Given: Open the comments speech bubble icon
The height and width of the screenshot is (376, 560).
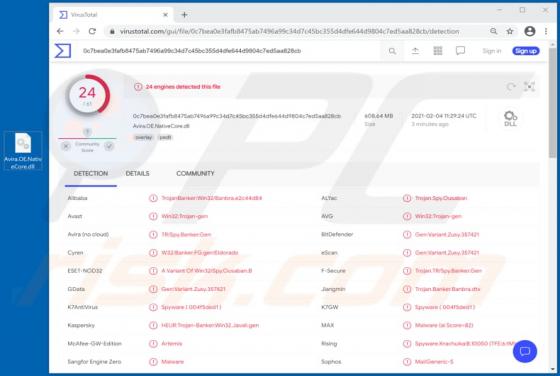Looking at the screenshot, I should tap(460, 51).
